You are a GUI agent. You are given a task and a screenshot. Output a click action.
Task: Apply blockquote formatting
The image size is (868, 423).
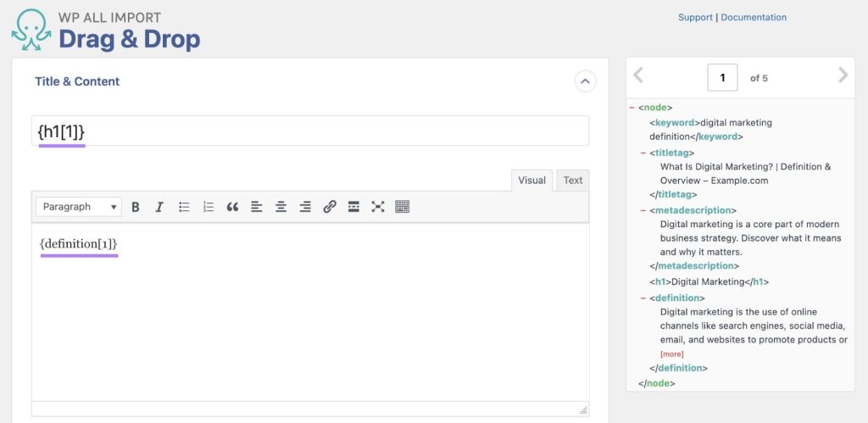[232, 207]
